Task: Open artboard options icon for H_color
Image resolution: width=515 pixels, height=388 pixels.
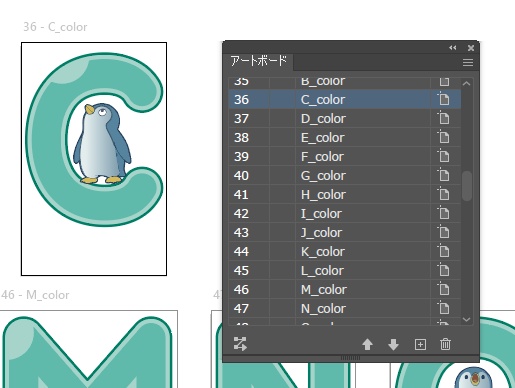Action: click(x=444, y=194)
